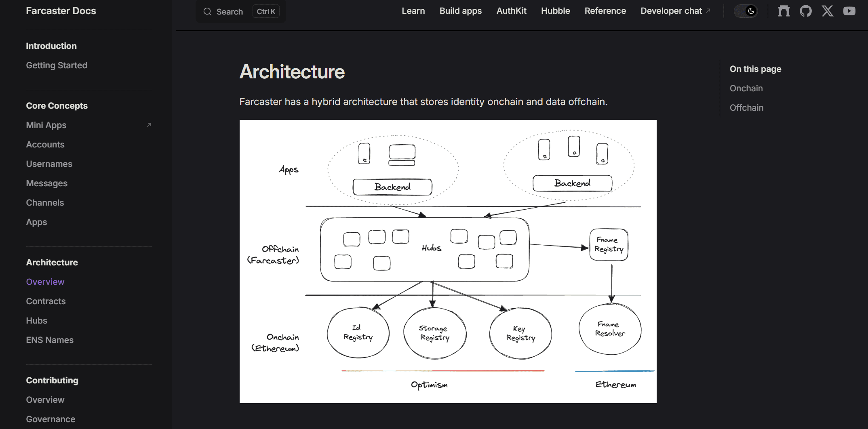This screenshot has height=429, width=868.
Task: Jump to Offchain section in outline
Action: pos(746,108)
